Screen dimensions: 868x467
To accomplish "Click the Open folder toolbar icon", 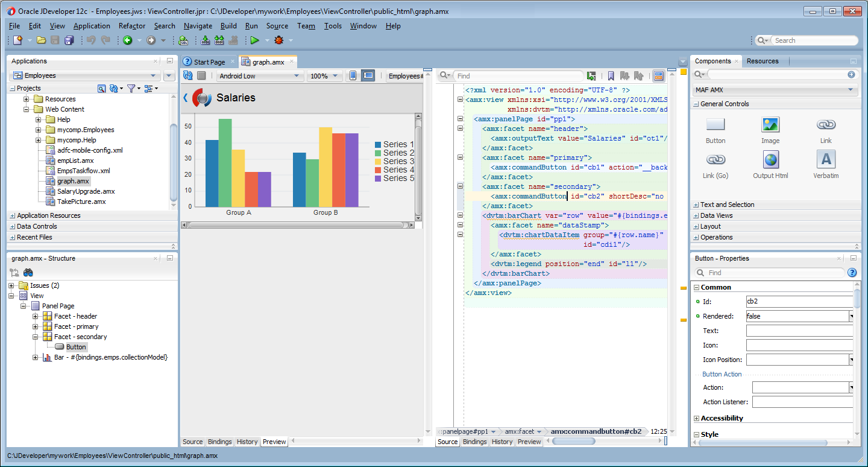I will [x=41, y=40].
